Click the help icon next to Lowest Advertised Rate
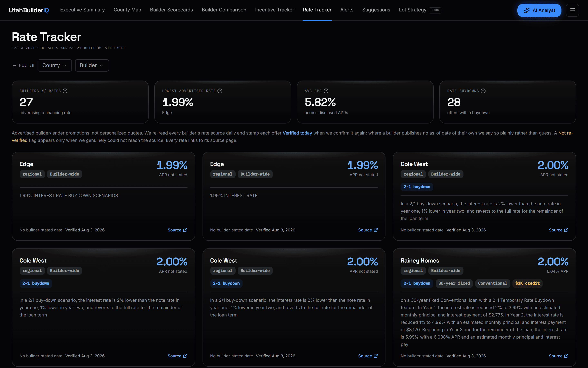The width and height of the screenshot is (588, 368). (220, 91)
